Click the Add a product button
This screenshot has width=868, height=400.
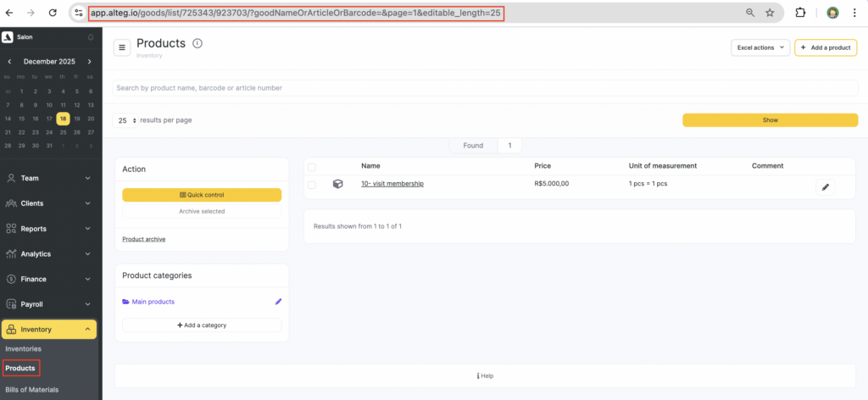coord(825,47)
